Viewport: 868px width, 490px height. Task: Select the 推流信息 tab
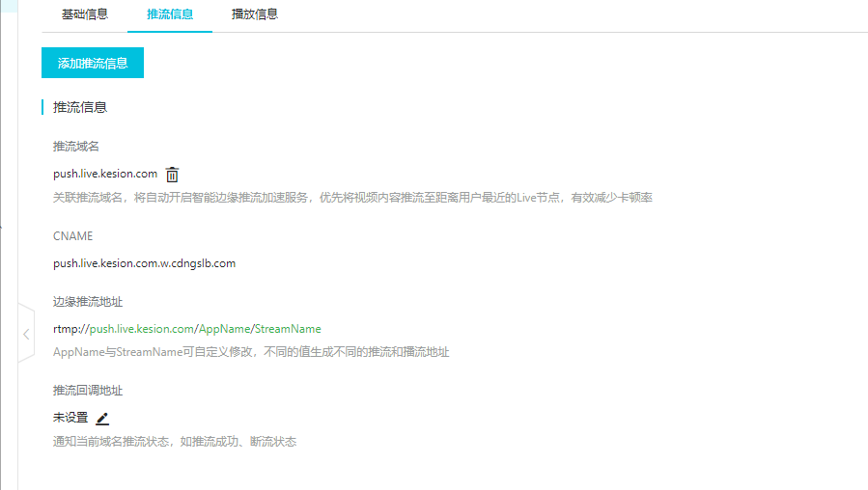tap(170, 15)
